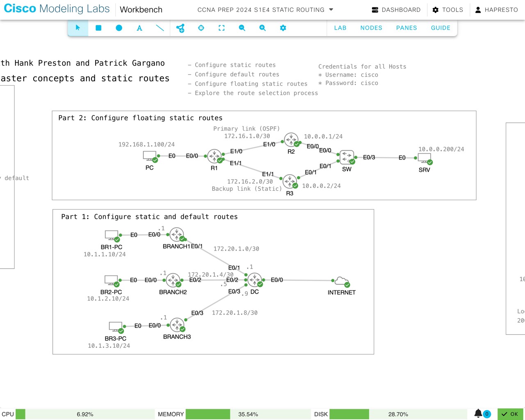This screenshot has height=420, width=525.
Task: Select the BRANCH2 router node
Action: [x=173, y=280]
